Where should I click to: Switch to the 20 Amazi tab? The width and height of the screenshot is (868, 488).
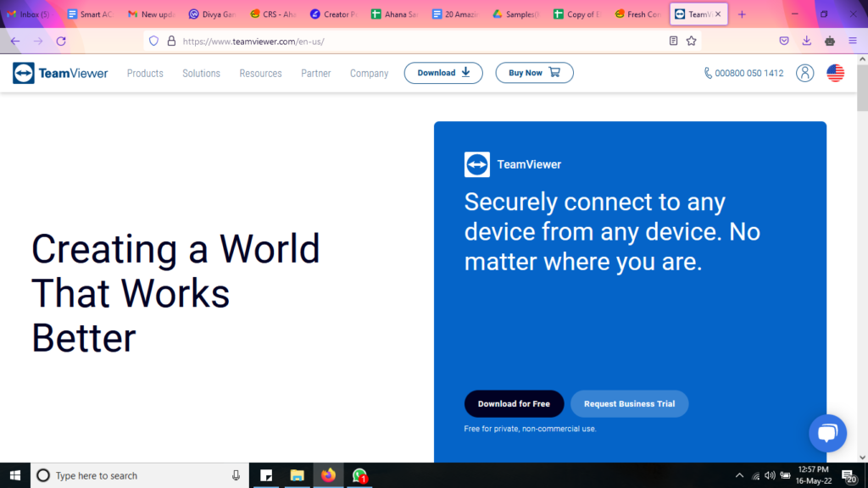coord(455,14)
